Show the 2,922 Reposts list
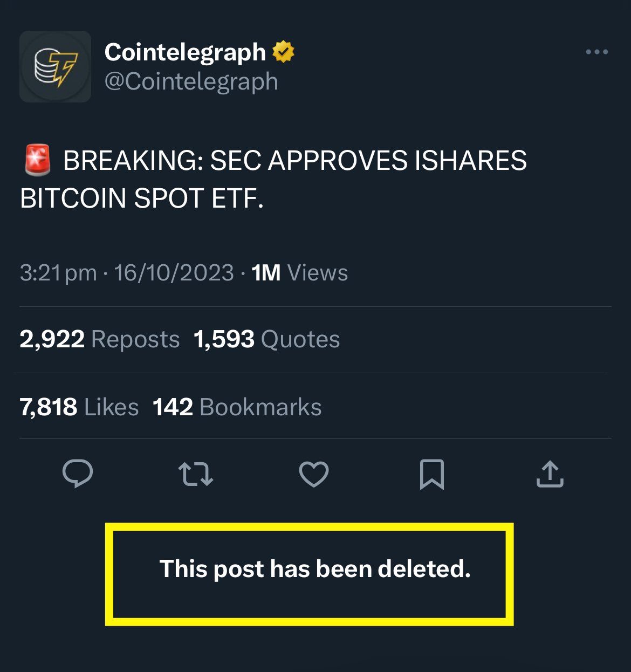631x672 pixels. pyautogui.click(x=100, y=339)
